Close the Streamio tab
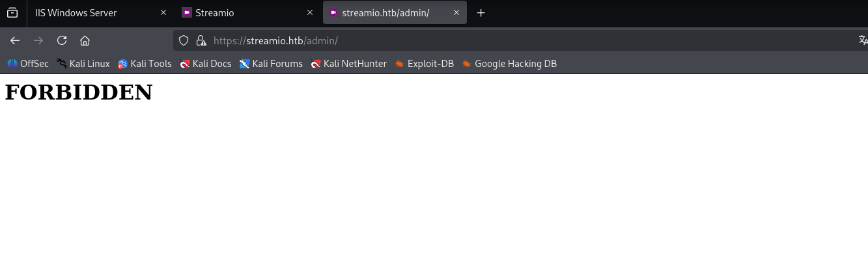This screenshot has height=257, width=868. [x=310, y=12]
